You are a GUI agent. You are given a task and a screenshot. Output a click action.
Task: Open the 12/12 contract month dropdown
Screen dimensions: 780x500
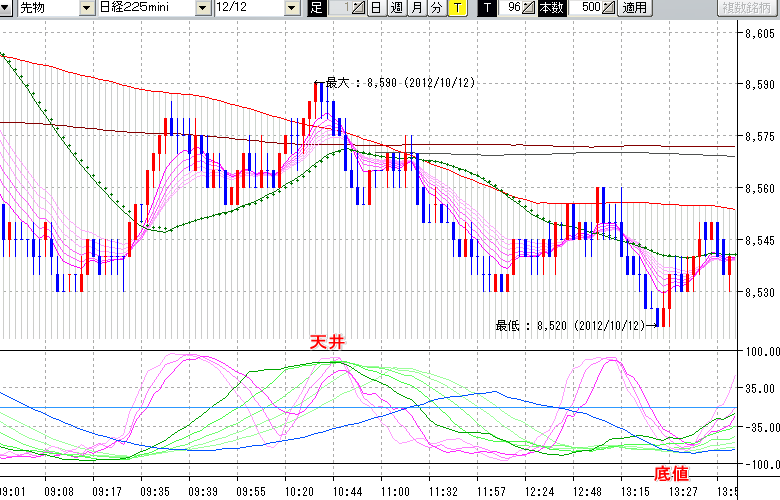tap(292, 8)
